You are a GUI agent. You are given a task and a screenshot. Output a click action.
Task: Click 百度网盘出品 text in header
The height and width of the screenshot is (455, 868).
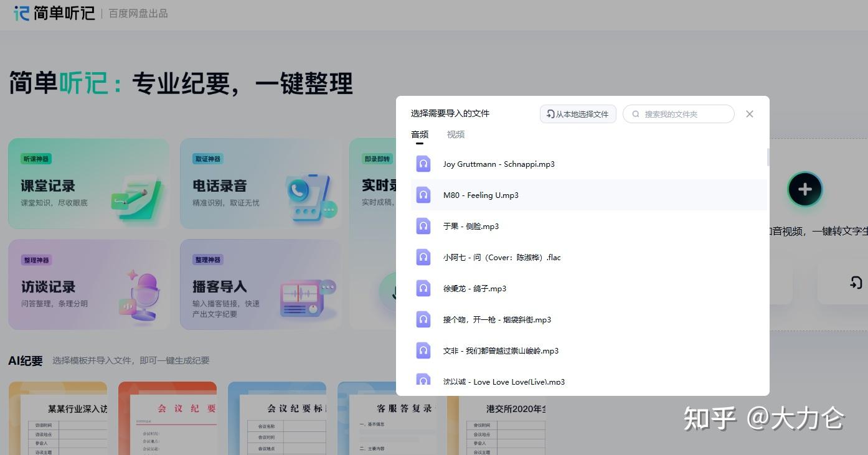138,13
